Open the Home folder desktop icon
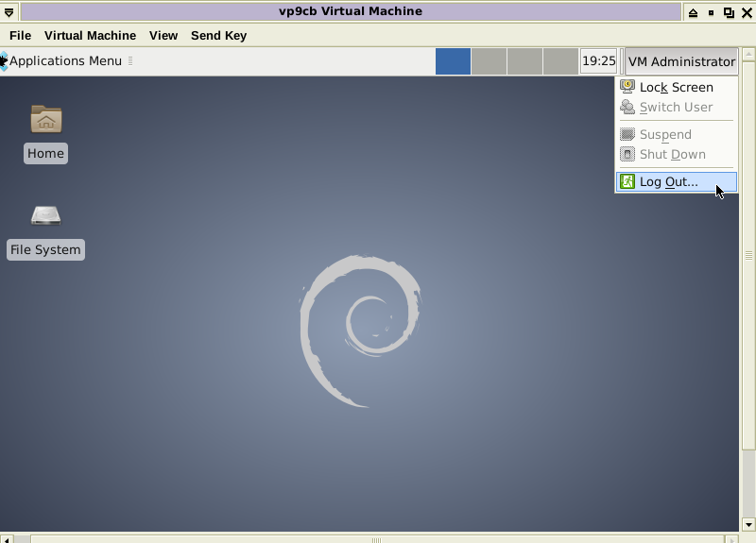The image size is (756, 543). pyautogui.click(x=45, y=120)
